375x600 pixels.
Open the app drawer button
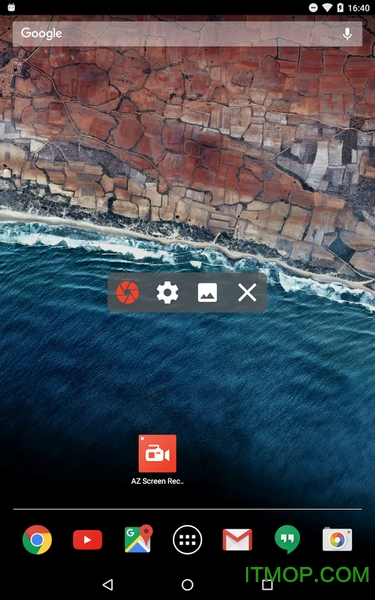188,540
